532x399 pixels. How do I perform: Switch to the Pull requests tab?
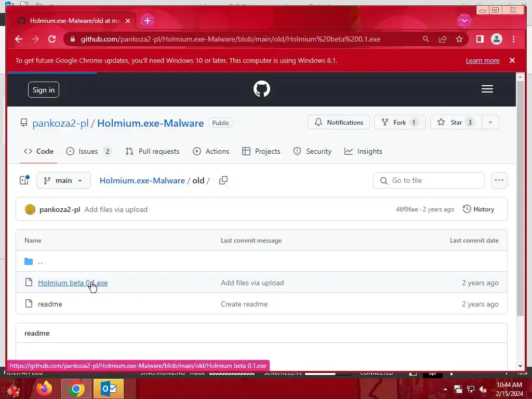coord(152,151)
